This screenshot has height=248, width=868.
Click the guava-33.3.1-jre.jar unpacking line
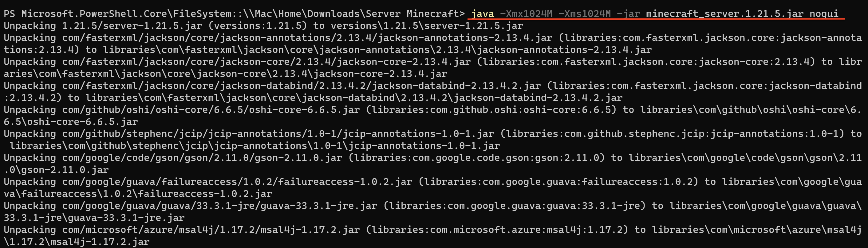433,212
